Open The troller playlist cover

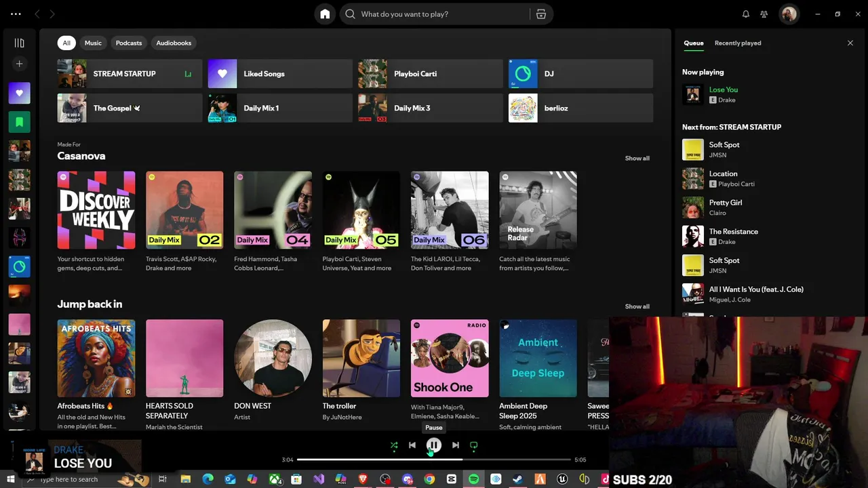tap(361, 359)
